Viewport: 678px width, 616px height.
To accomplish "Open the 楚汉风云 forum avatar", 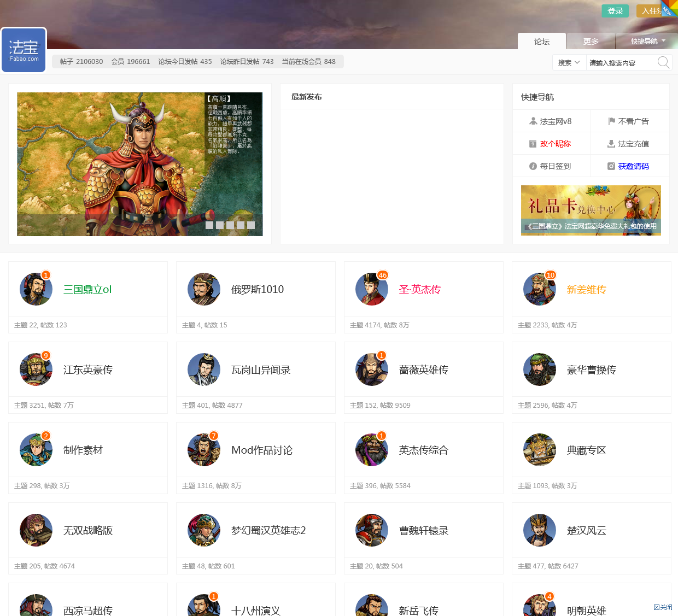I will (540, 530).
